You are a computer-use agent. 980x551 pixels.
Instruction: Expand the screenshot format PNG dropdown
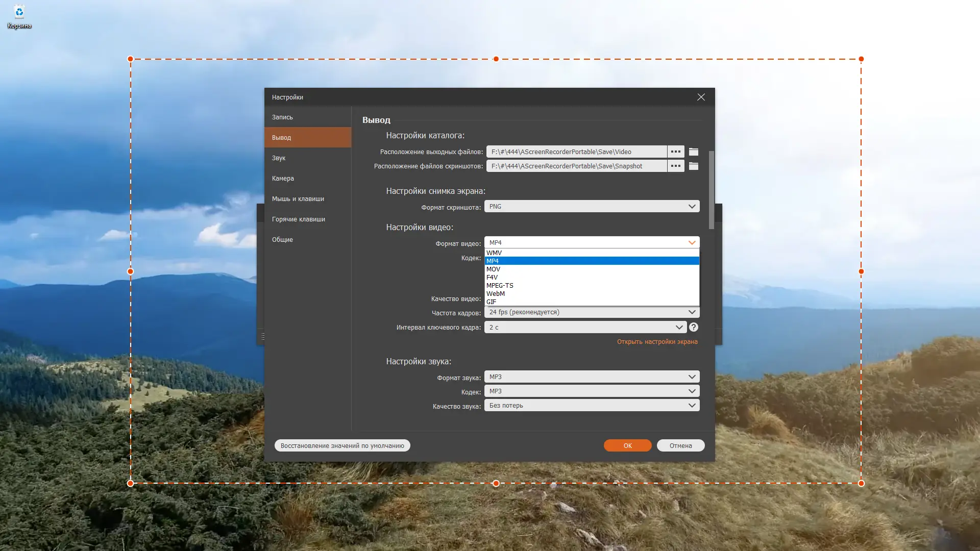coord(592,207)
